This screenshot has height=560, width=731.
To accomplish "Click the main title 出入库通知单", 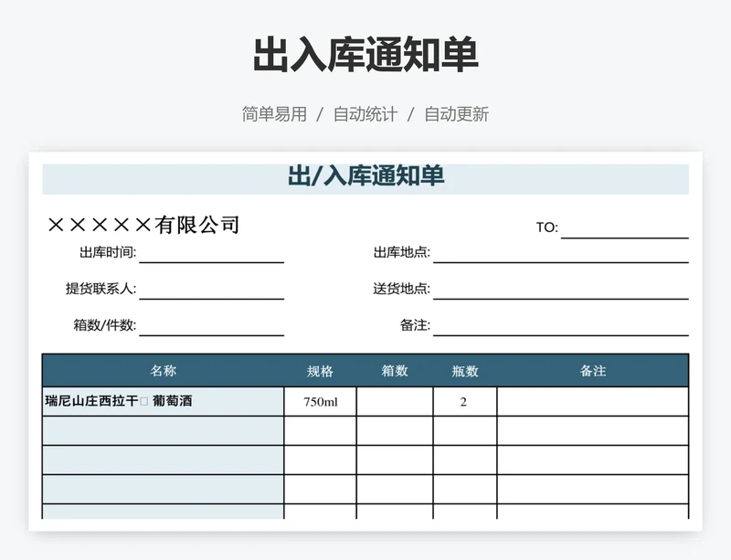I will [x=365, y=55].
